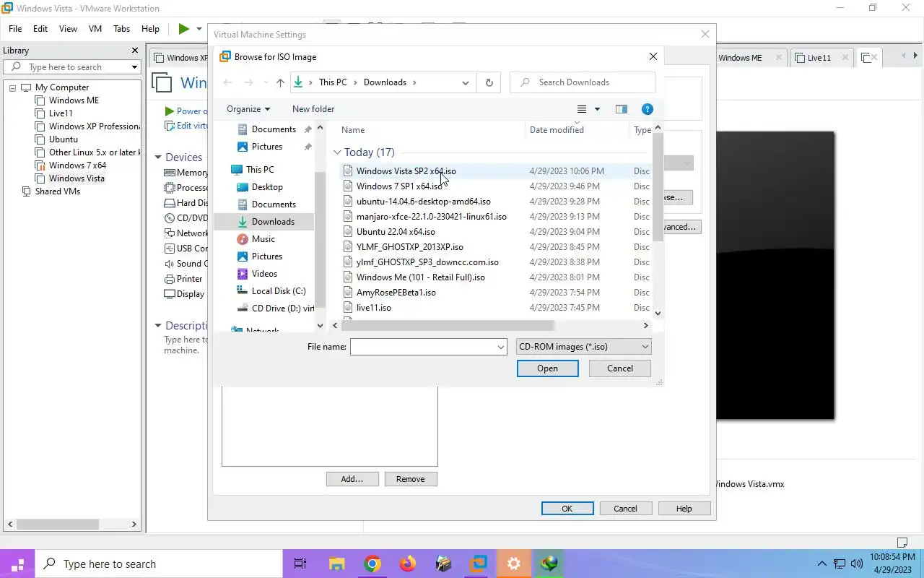The image size is (924, 578).
Task: Open the Organize dropdown menu
Action: click(x=248, y=109)
